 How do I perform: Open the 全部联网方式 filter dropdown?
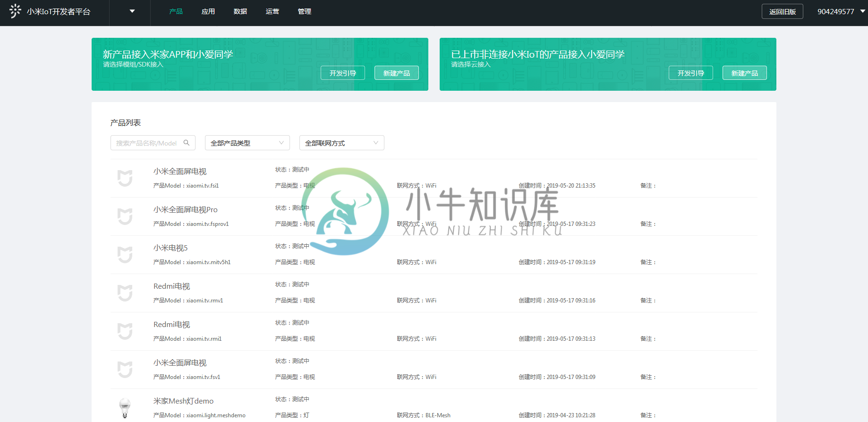(x=342, y=143)
